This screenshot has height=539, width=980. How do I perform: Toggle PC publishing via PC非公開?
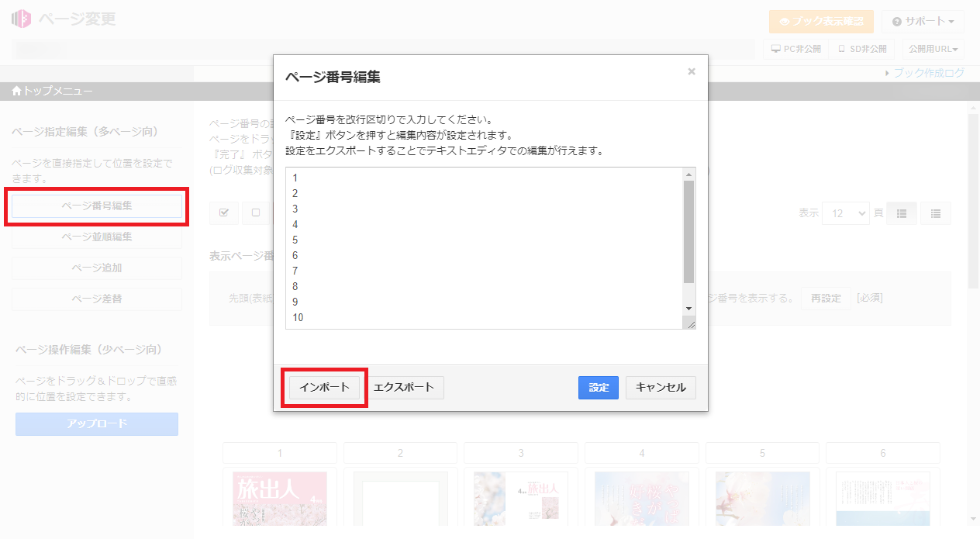(785, 49)
